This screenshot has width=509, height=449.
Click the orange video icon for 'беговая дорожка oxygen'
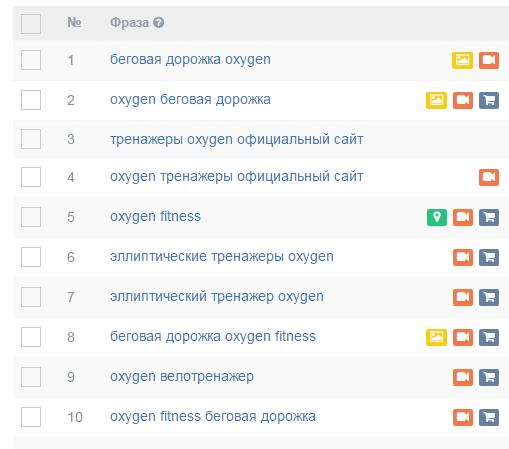pyautogui.click(x=489, y=60)
